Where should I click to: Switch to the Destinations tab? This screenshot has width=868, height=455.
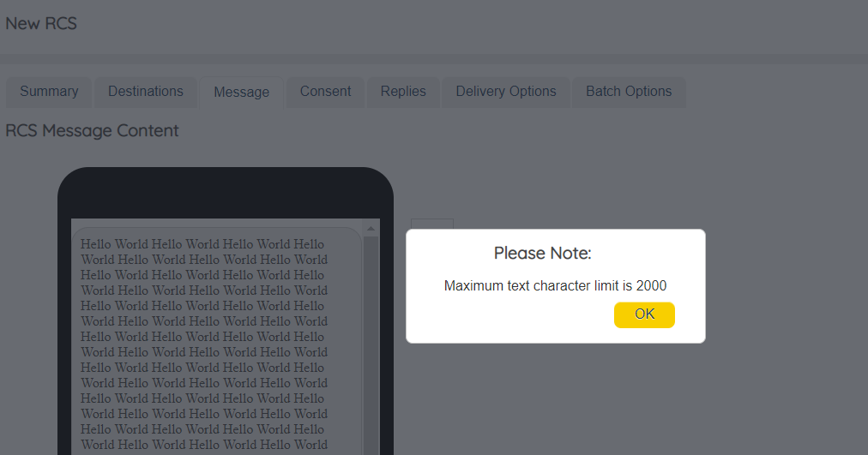pos(146,92)
